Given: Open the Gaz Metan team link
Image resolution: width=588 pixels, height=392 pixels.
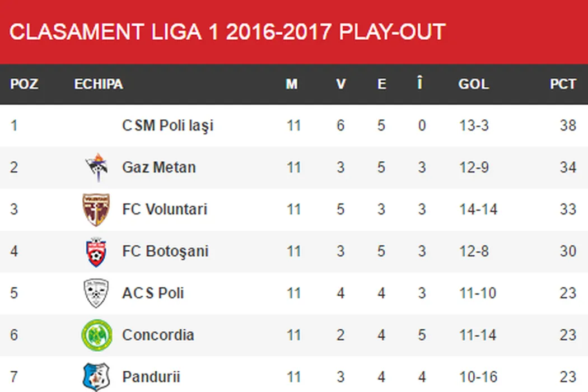Looking at the screenshot, I should coord(159,167).
